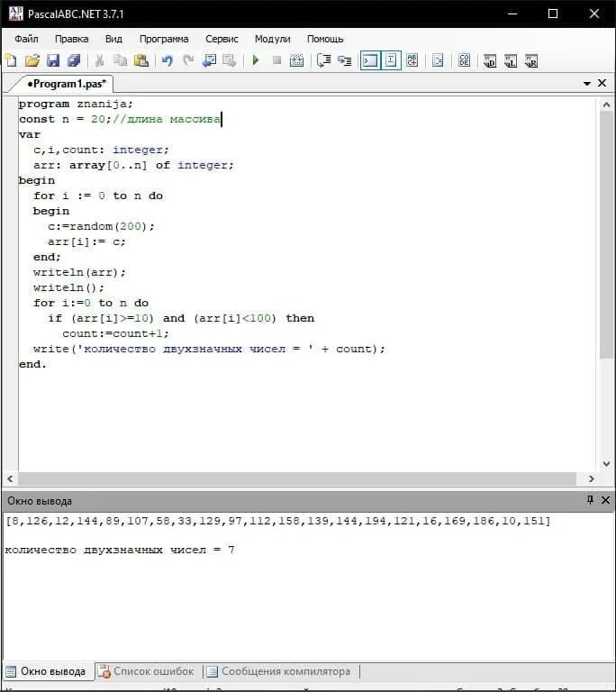Click the navigate forward icon before Run
Viewport: 616px width, 692px height.
230,60
